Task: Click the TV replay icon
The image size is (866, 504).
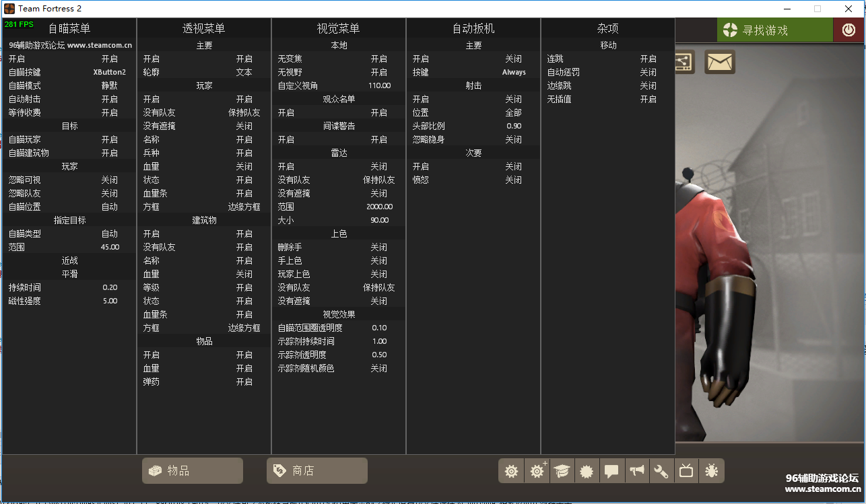Action: [686, 471]
